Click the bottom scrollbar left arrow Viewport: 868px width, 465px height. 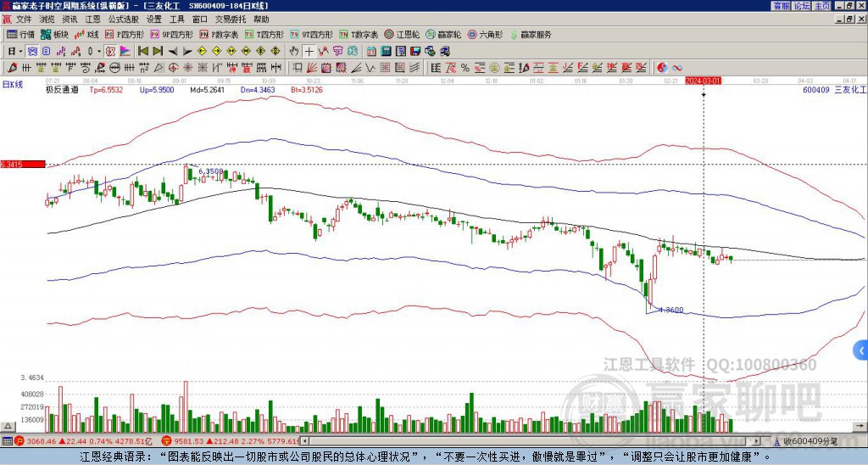pyautogui.click(x=304, y=441)
